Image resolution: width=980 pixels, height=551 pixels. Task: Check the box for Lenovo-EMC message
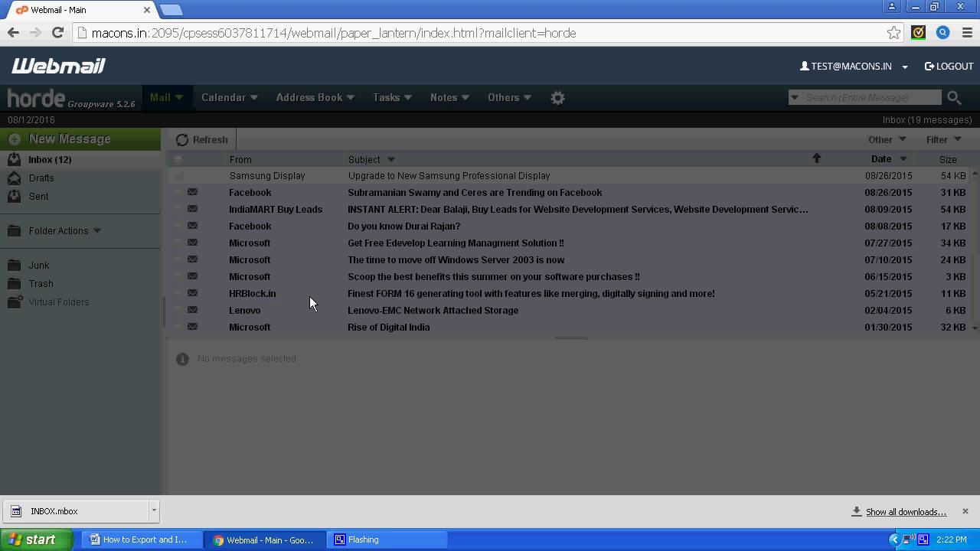178,311
